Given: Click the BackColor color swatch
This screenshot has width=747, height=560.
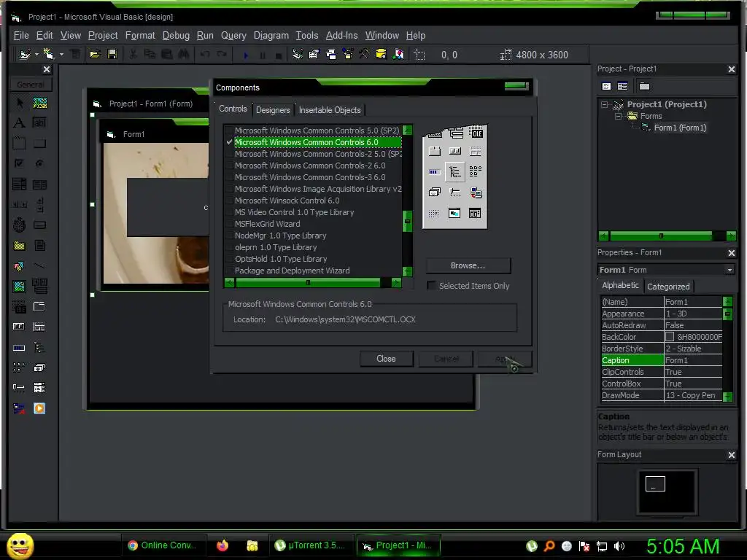Looking at the screenshot, I should (x=670, y=337).
